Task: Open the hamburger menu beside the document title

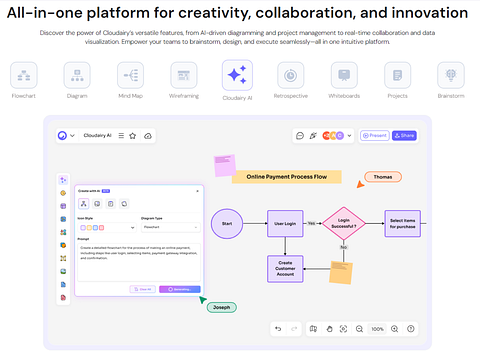Action: [x=121, y=136]
